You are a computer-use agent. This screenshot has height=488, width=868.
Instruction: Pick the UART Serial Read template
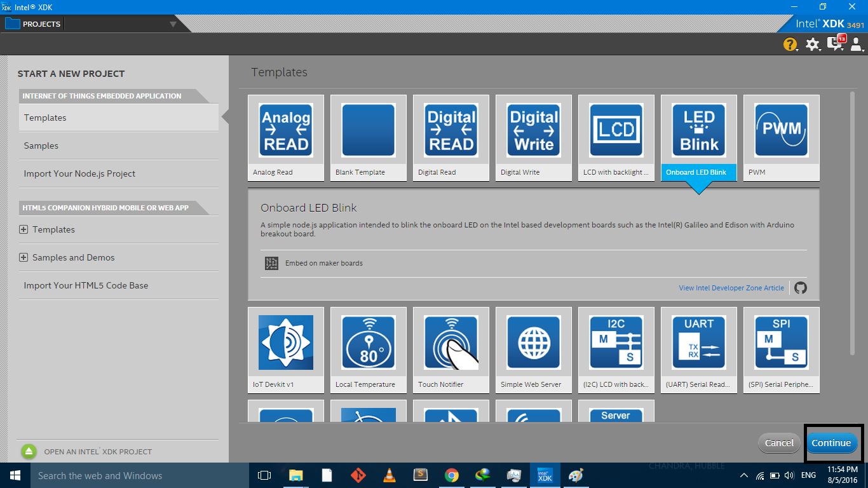click(699, 350)
